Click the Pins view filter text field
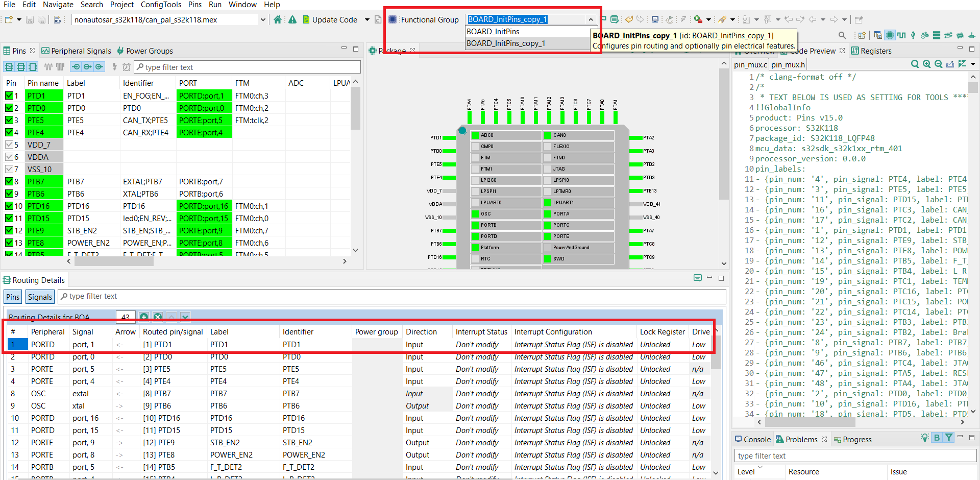This screenshot has height=480, width=980. coord(248,67)
